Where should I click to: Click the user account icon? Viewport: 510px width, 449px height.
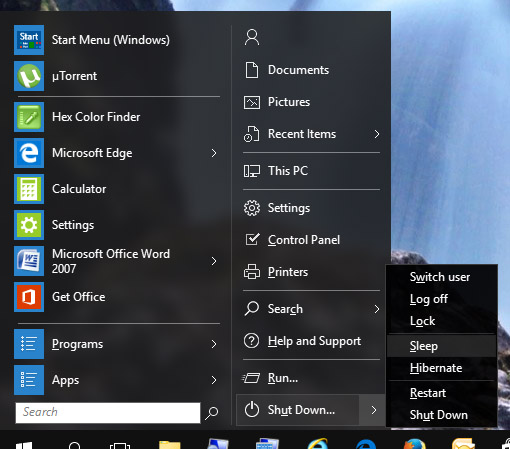click(x=252, y=37)
